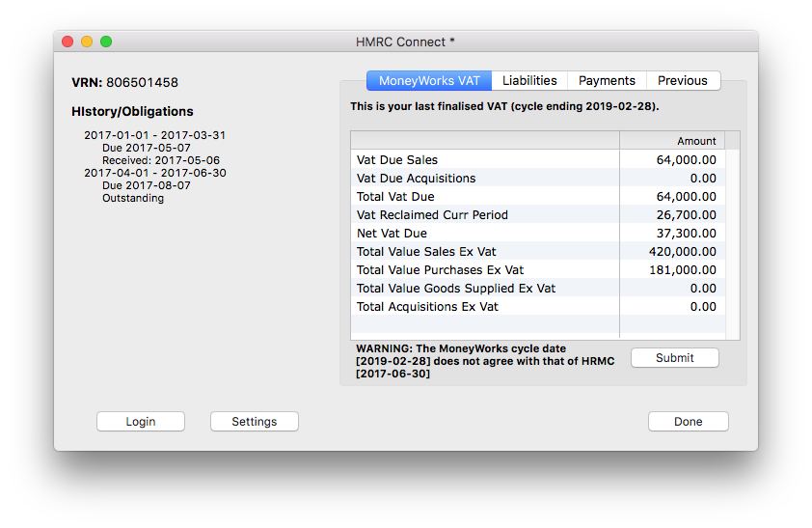Click the VAT table scrollbar track
Image resolution: width=812 pixels, height=528 pixels.
point(732,244)
